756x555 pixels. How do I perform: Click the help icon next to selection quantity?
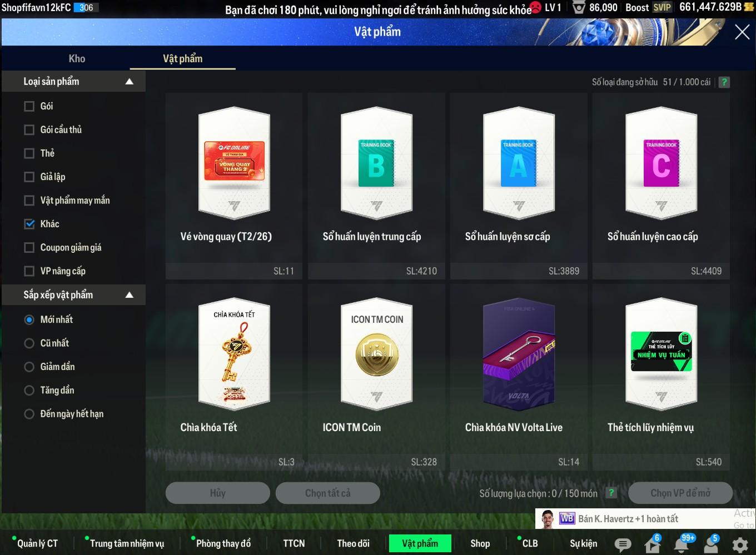tap(611, 493)
